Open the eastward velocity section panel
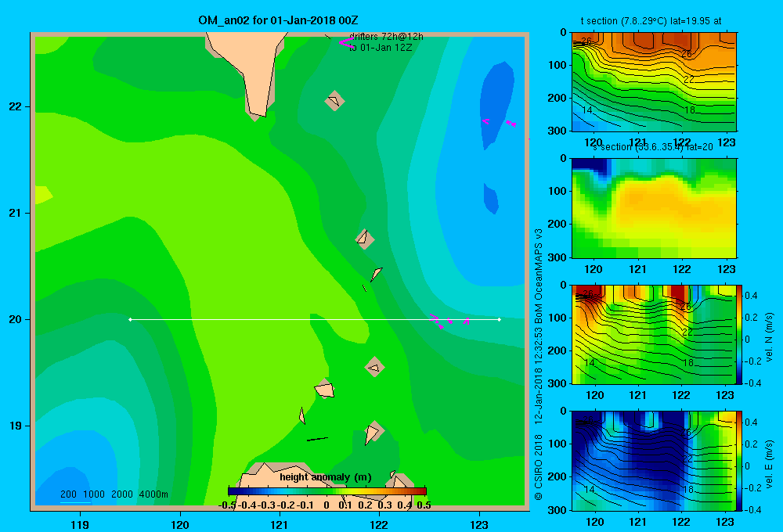 click(x=654, y=461)
